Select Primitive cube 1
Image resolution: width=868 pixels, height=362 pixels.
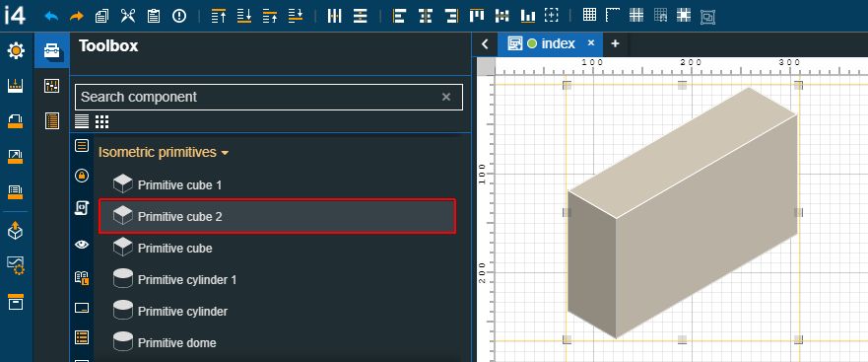[277, 185]
